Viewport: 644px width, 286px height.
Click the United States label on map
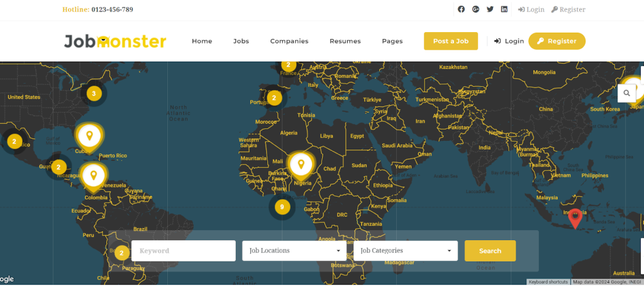24,97
